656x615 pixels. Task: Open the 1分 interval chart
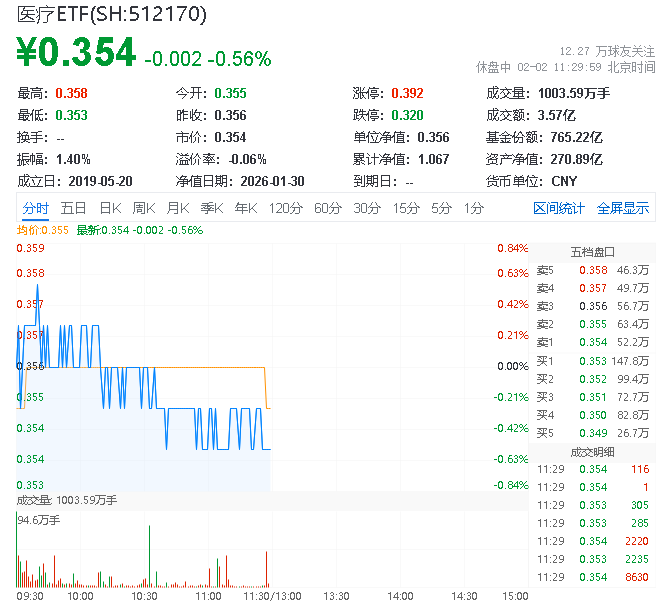pyautogui.click(x=473, y=208)
